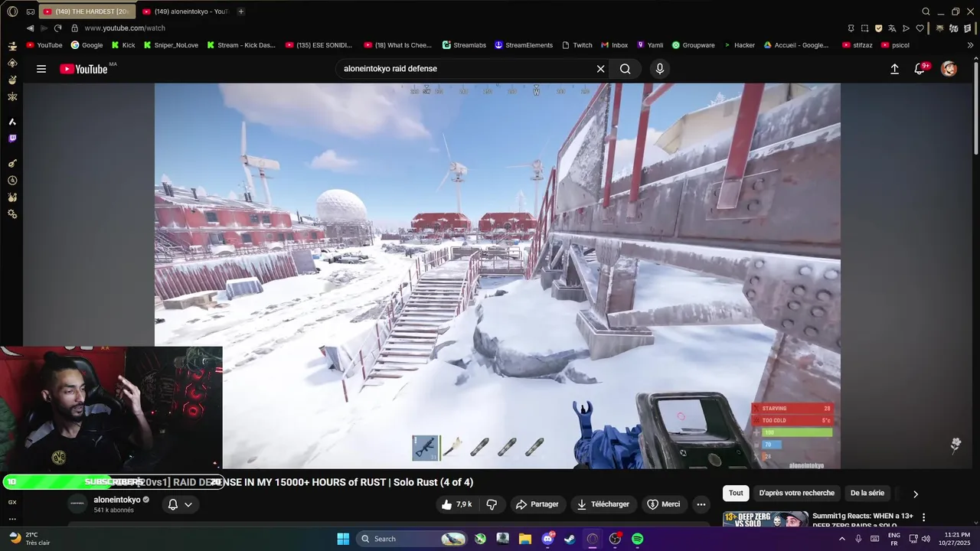The height and width of the screenshot is (551, 980).
Task: Click the Merci thanks button
Action: (x=664, y=504)
